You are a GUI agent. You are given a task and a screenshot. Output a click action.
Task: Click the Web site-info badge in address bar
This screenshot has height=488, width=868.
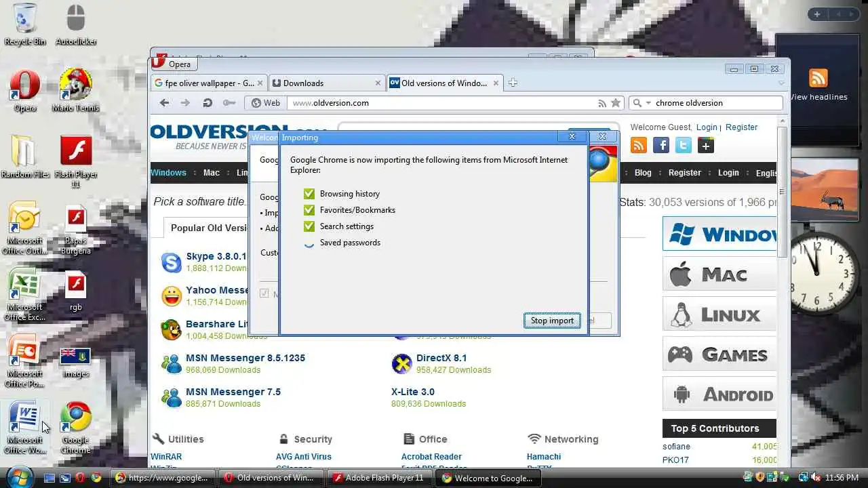click(x=265, y=103)
